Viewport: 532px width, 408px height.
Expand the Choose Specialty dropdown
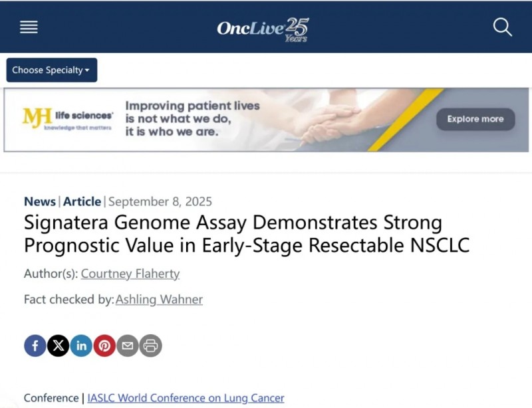coord(52,70)
